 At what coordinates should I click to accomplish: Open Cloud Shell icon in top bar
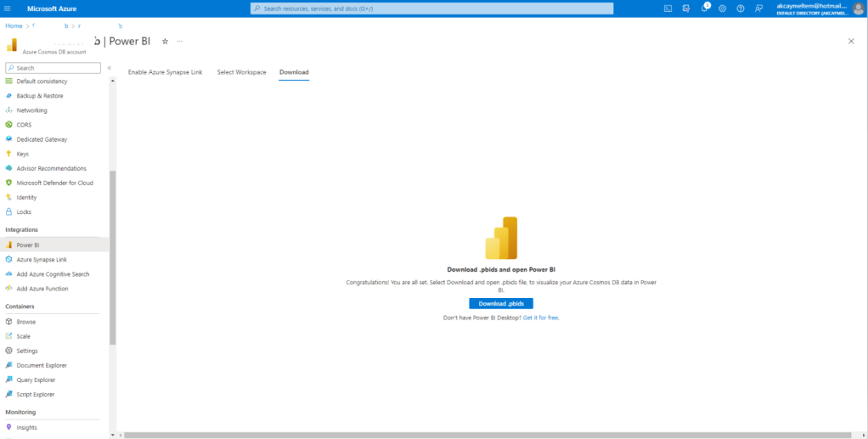[668, 8]
